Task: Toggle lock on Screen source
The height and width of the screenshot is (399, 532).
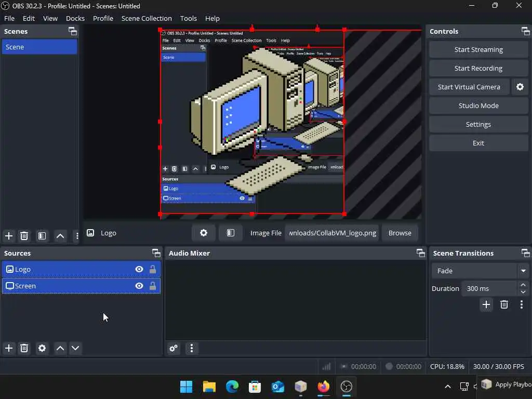Action: (153, 286)
